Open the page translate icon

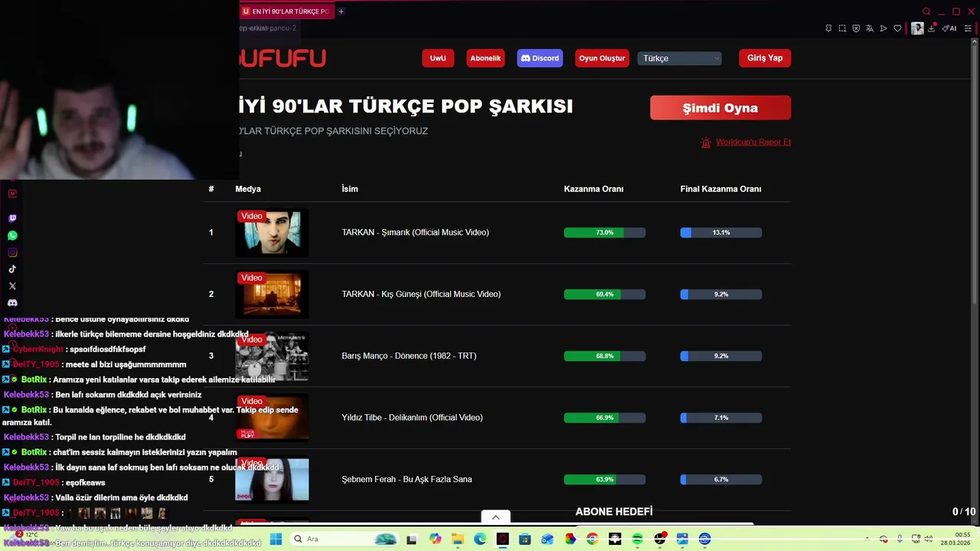[x=870, y=28]
